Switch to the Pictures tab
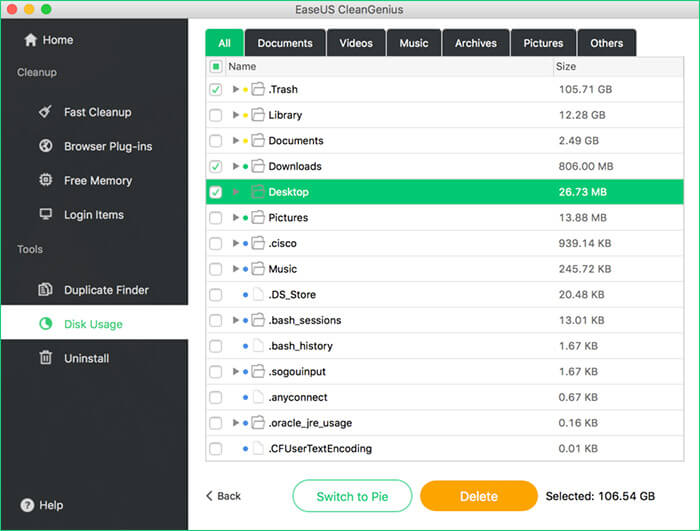Viewport: 700px width, 531px height. 543,43
